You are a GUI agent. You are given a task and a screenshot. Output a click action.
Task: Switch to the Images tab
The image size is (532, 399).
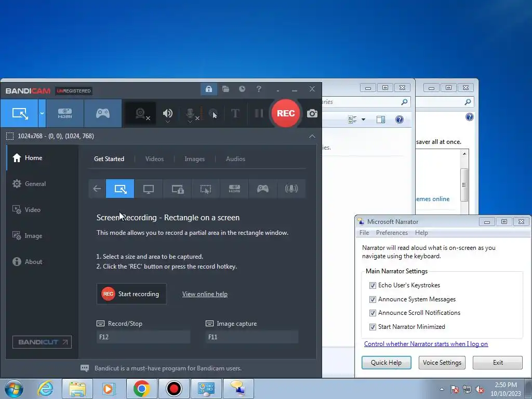[x=194, y=159]
